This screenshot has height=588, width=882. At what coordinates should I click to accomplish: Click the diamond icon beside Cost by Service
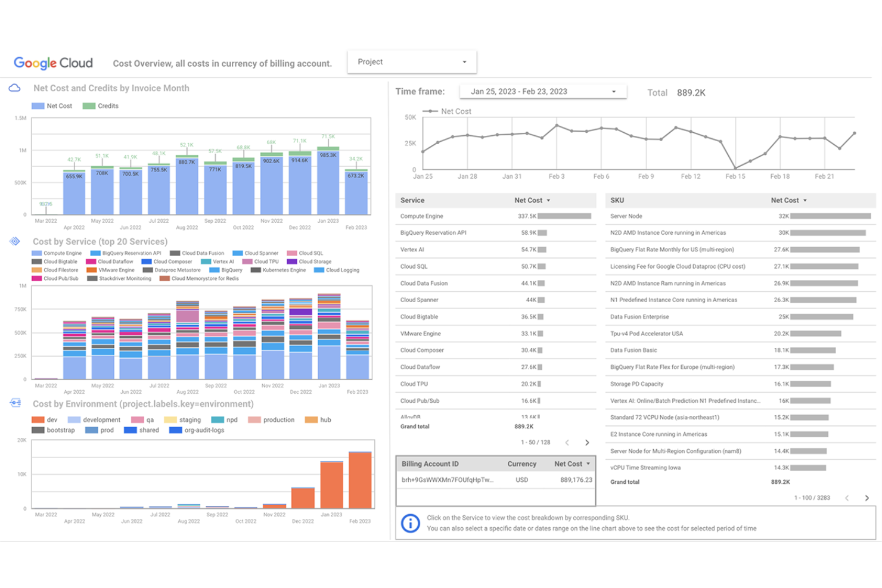[15, 241]
